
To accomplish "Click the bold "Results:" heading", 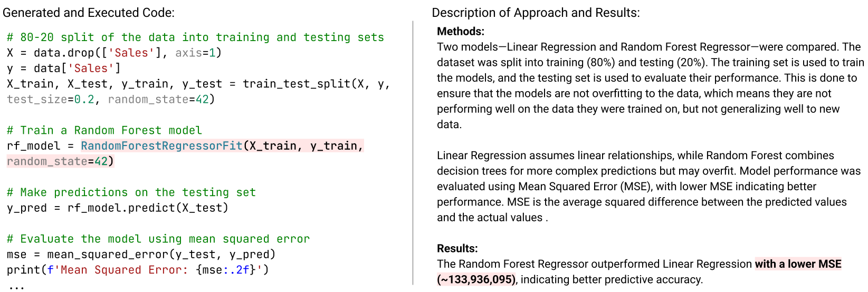I will point(457,249).
